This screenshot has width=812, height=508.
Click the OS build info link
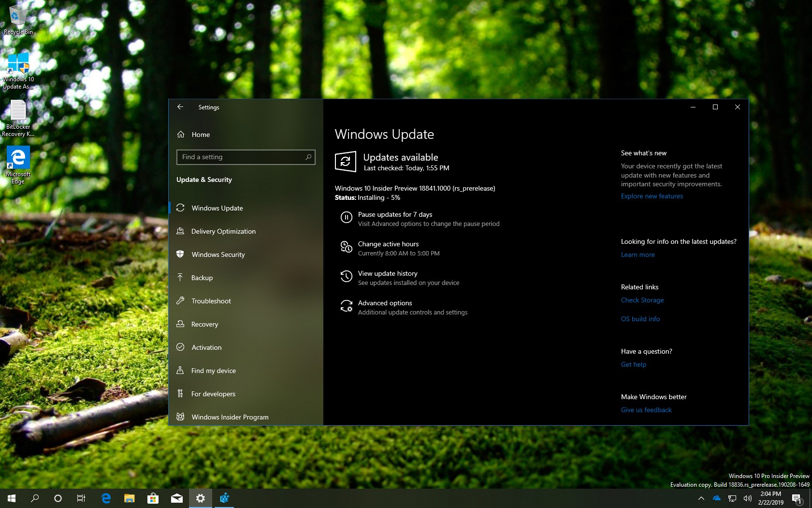[x=640, y=319]
